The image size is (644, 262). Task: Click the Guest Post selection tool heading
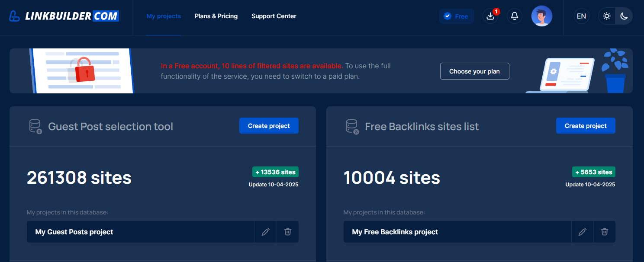pos(110,127)
